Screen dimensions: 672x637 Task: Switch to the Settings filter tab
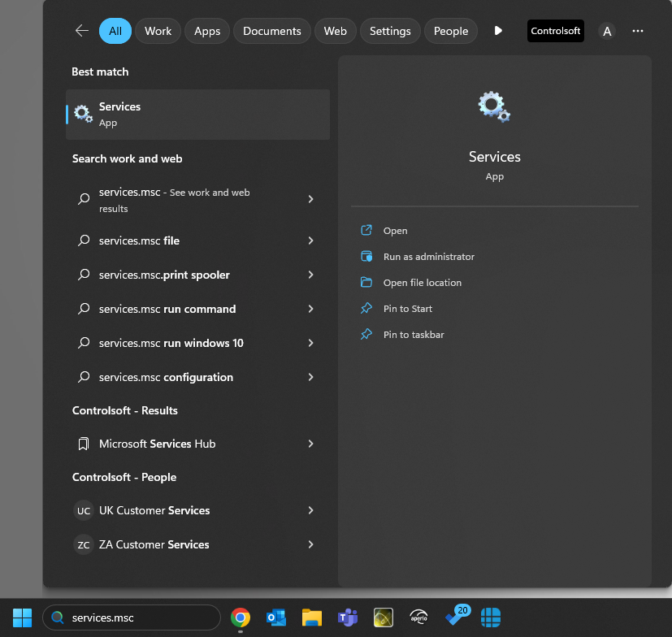390,31
